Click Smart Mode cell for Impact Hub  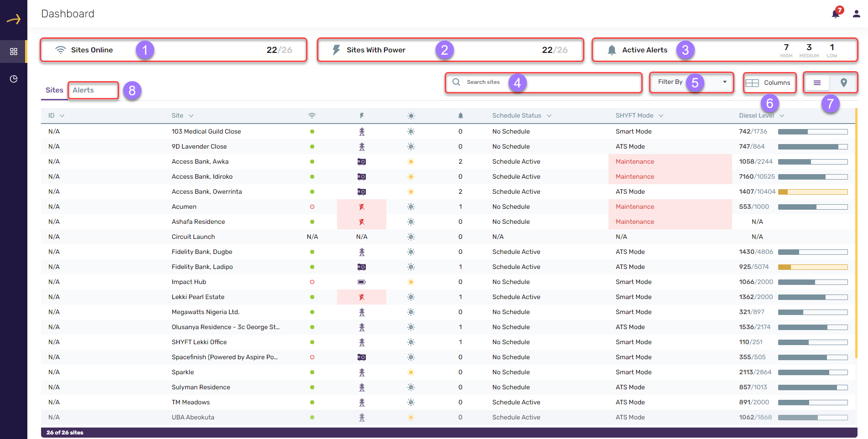[x=634, y=282]
